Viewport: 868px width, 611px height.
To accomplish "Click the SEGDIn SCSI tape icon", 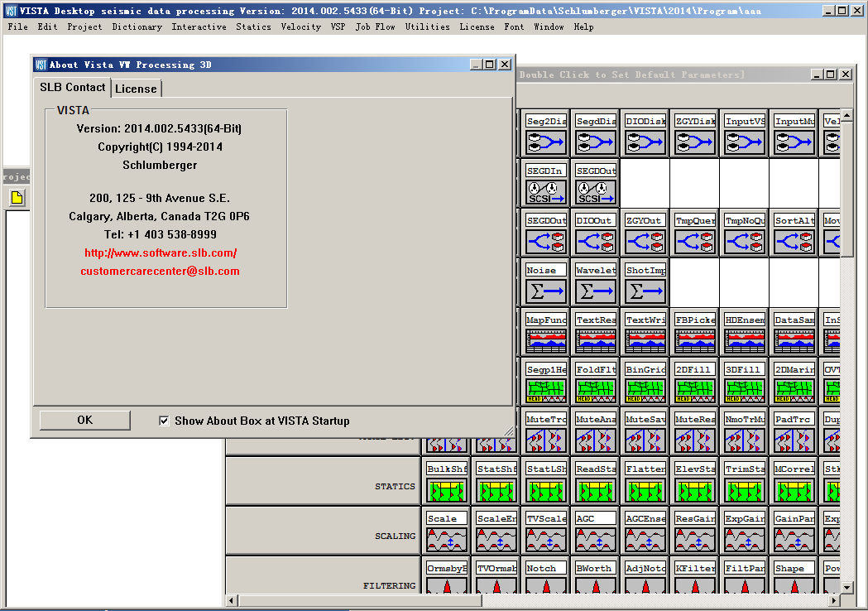I will (x=546, y=192).
